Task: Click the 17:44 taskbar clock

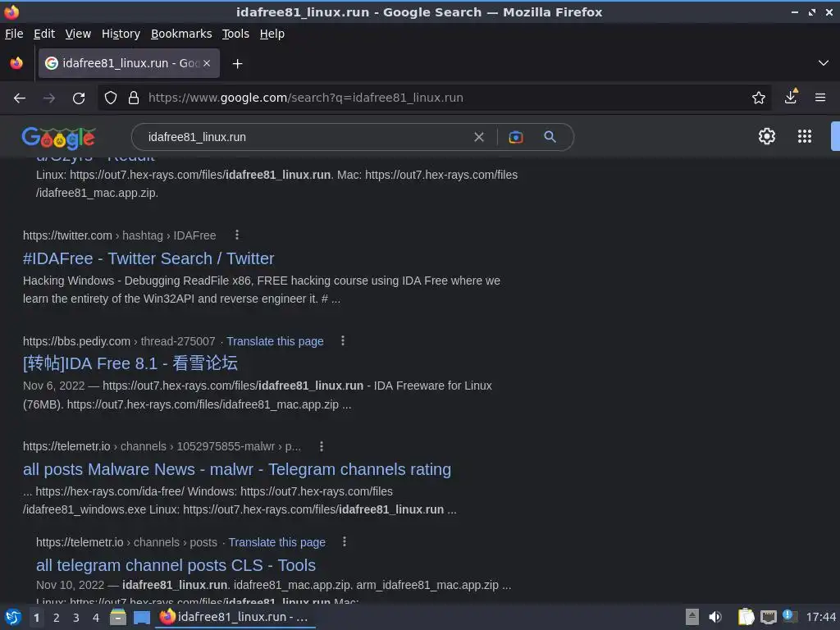Action: coord(820,617)
